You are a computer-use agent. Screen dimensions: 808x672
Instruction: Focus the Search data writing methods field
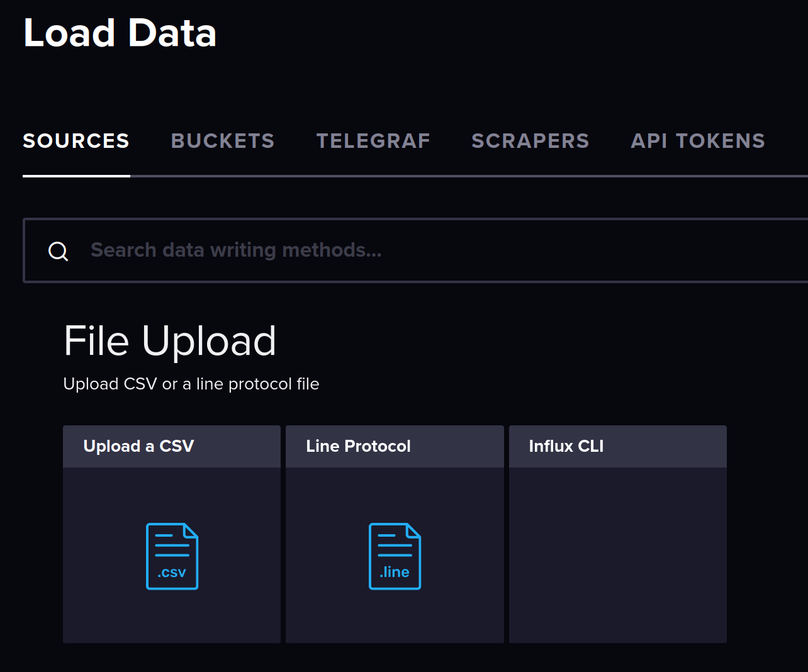pos(416,250)
